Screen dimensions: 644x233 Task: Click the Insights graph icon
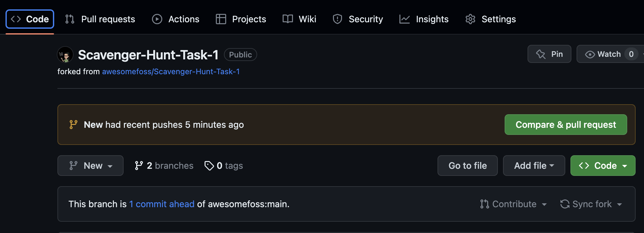tap(405, 19)
